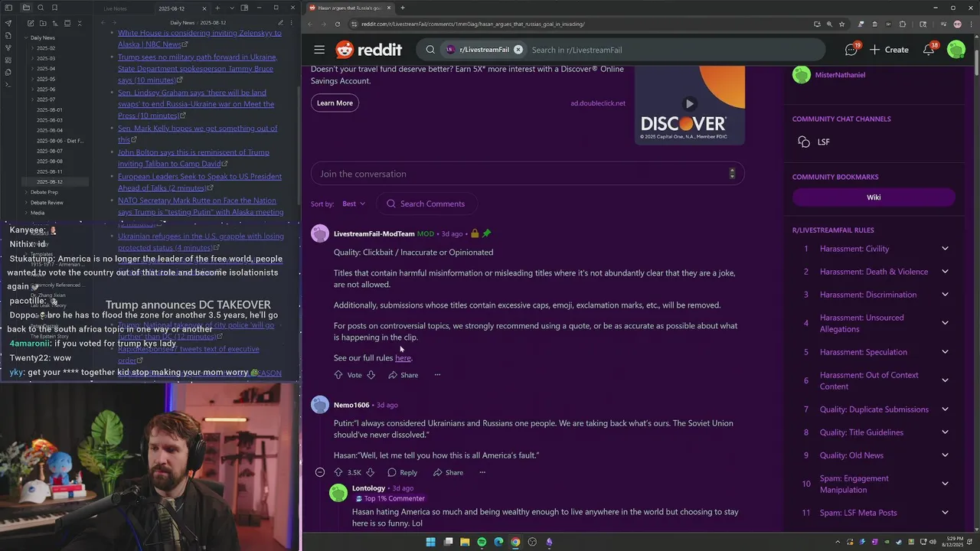980x551 pixels.
Task: Downvote the LivestreamFail-ModTeam comment
Action: coord(371,375)
